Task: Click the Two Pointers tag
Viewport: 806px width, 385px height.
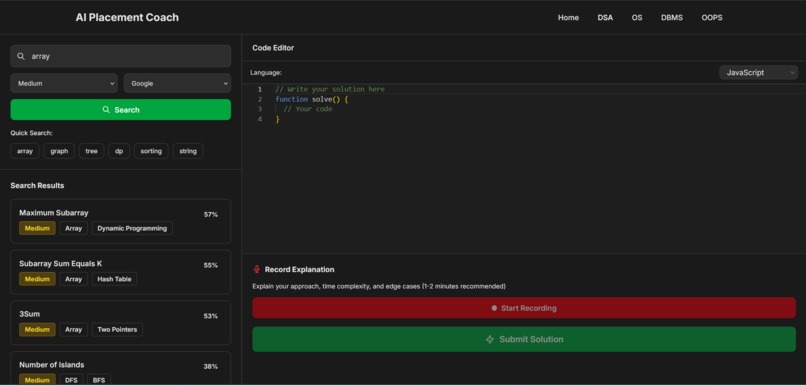Action: coord(117,329)
